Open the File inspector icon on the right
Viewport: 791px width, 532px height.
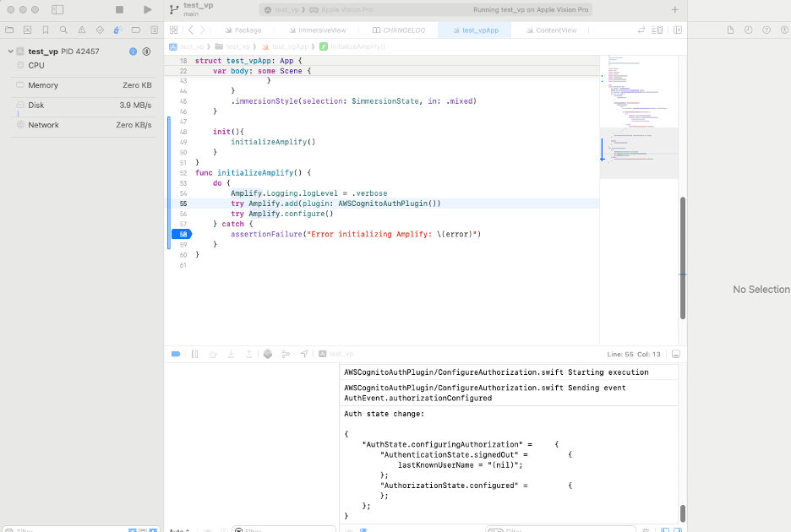(731, 30)
